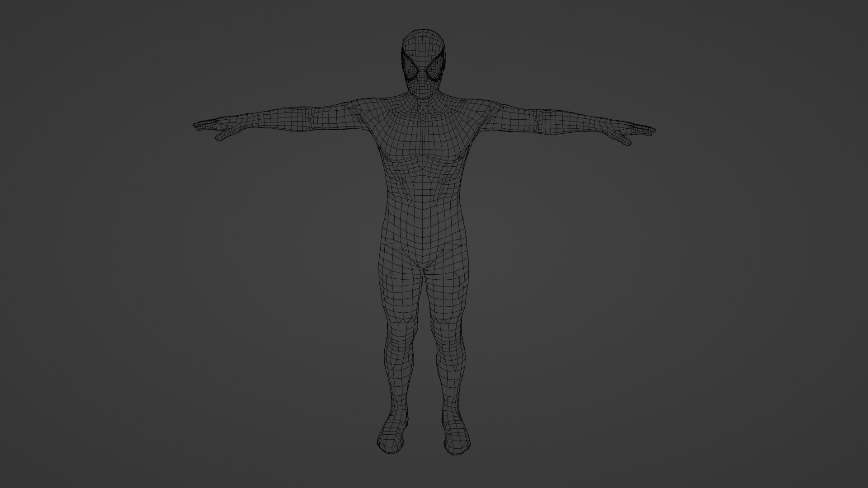
Task: Select the wireframe character's head mesh
Action: (424, 64)
